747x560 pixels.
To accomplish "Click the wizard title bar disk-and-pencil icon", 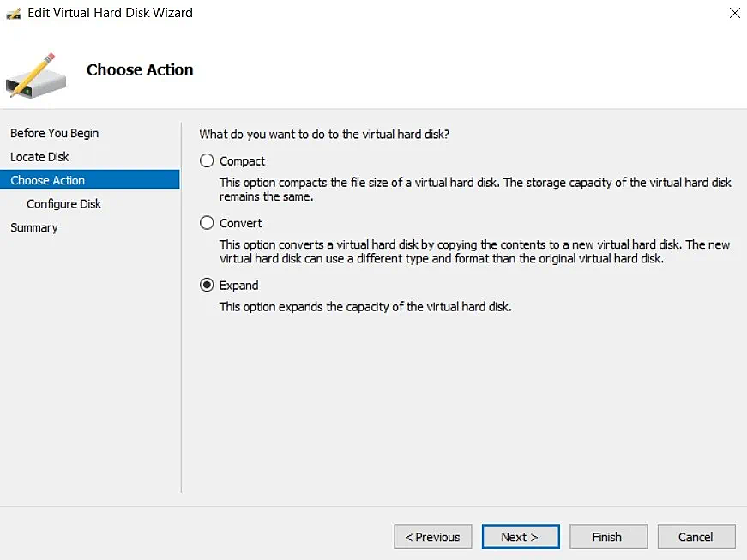I will [12, 13].
